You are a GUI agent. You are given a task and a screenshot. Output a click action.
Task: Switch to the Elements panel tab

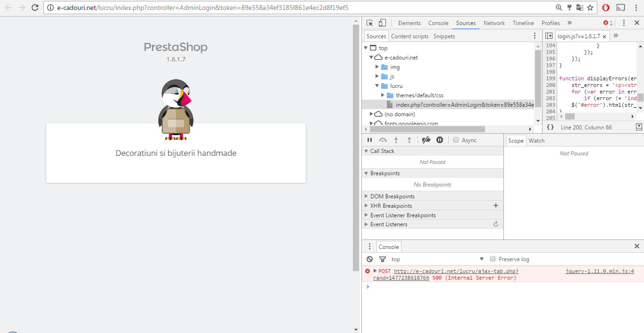[409, 23]
